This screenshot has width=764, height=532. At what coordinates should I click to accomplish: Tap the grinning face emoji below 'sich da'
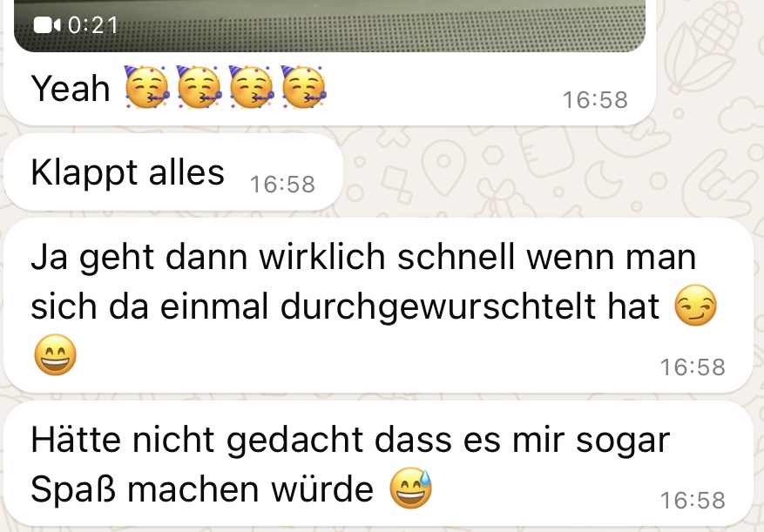[56, 354]
